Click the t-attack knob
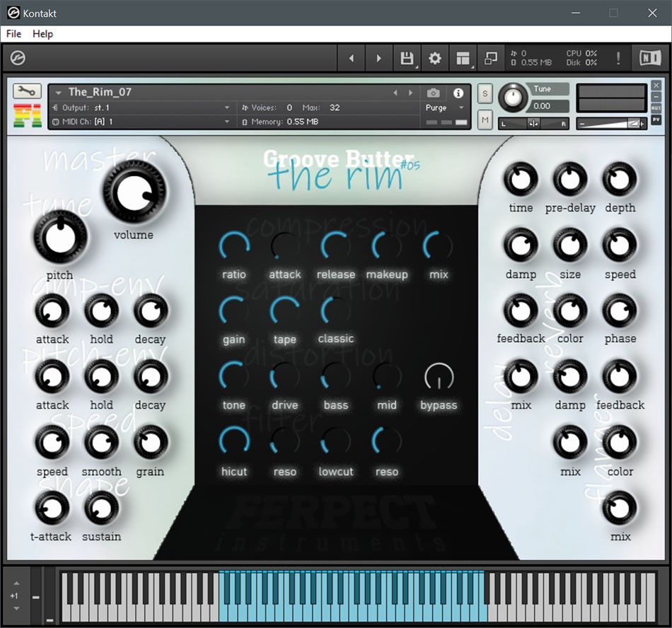This screenshot has height=628, width=672. (x=52, y=508)
